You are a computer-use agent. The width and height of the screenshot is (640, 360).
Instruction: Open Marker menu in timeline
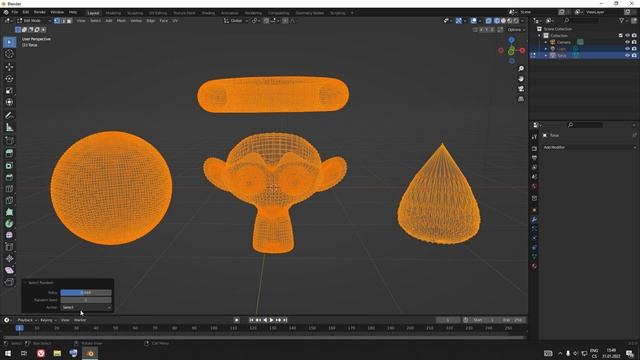(x=80, y=320)
